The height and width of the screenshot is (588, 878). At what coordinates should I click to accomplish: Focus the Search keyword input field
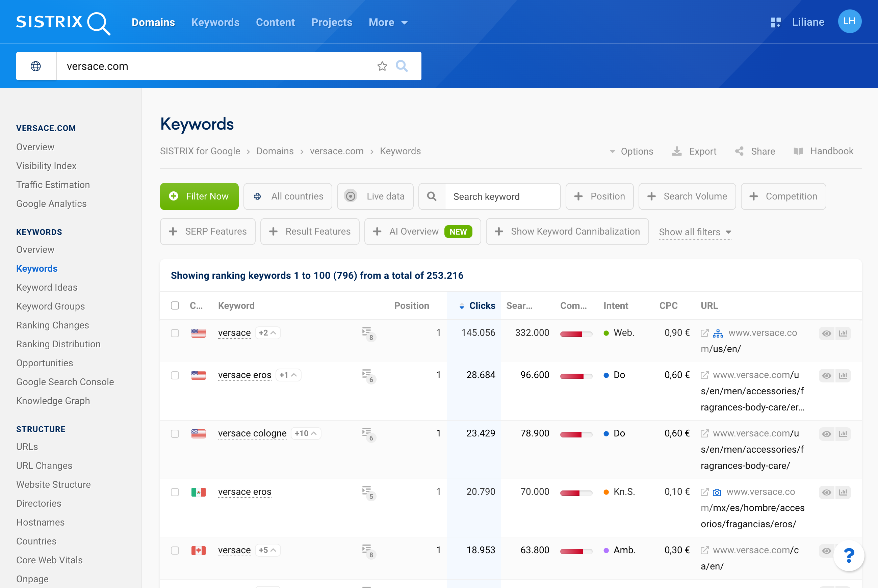coord(502,196)
